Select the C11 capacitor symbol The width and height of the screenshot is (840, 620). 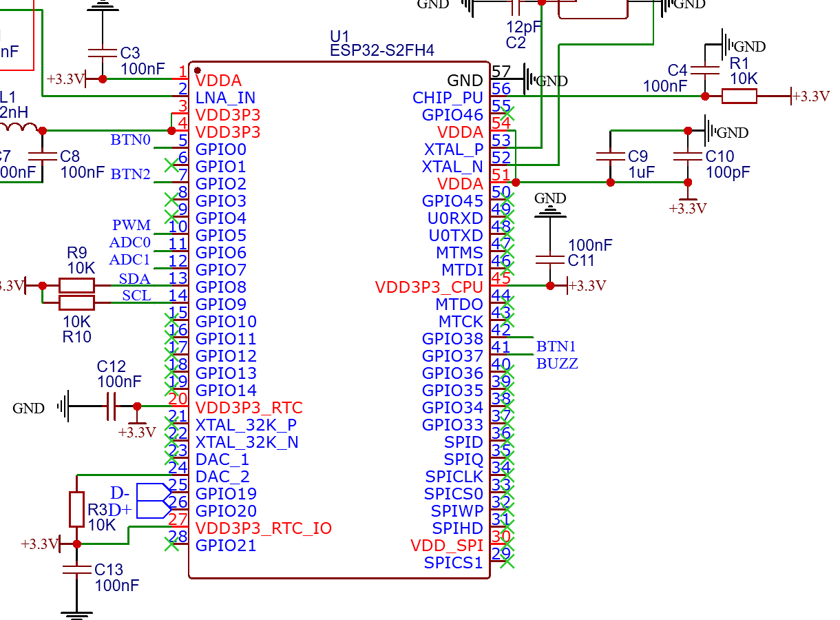(x=549, y=260)
